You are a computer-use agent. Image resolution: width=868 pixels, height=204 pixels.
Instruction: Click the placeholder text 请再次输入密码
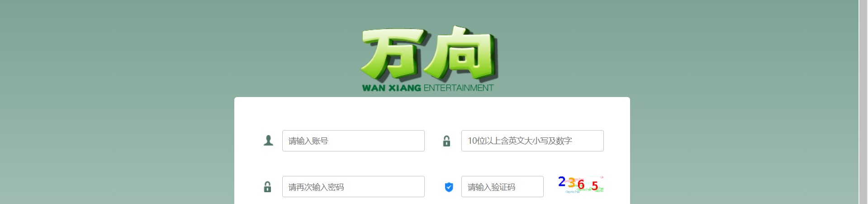[x=316, y=187]
